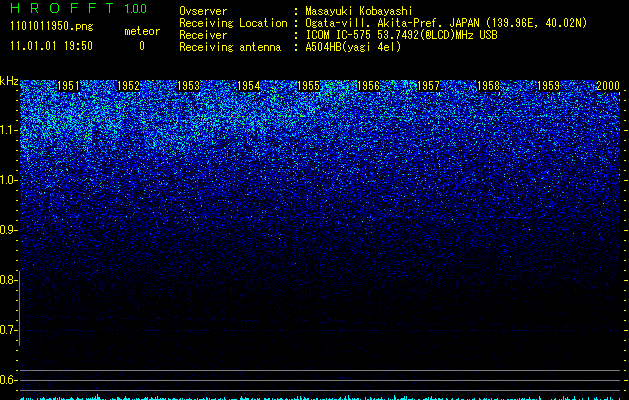
Task: Click the 1957 time marker
Action: [x=428, y=86]
